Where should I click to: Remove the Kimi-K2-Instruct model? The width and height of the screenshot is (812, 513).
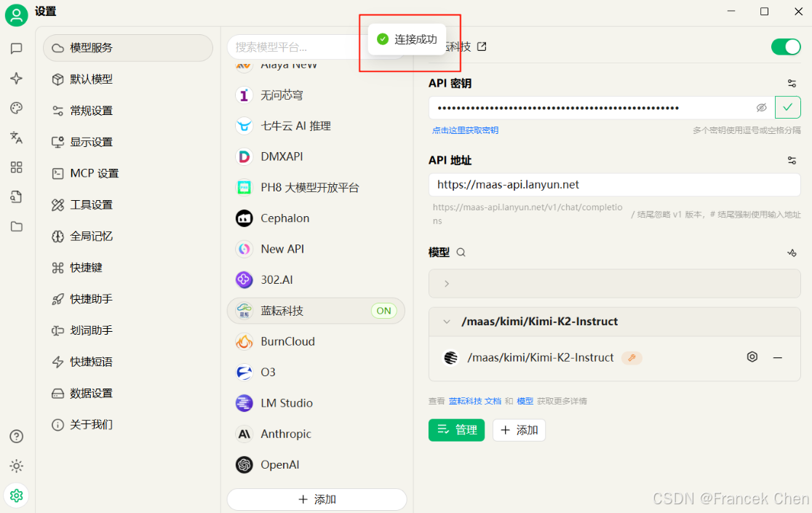[778, 357]
